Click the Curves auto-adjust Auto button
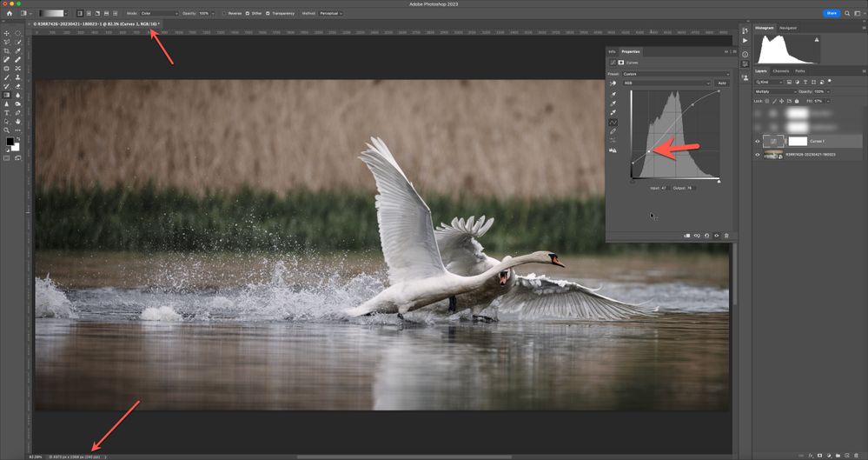This screenshot has width=868, height=460. point(721,83)
